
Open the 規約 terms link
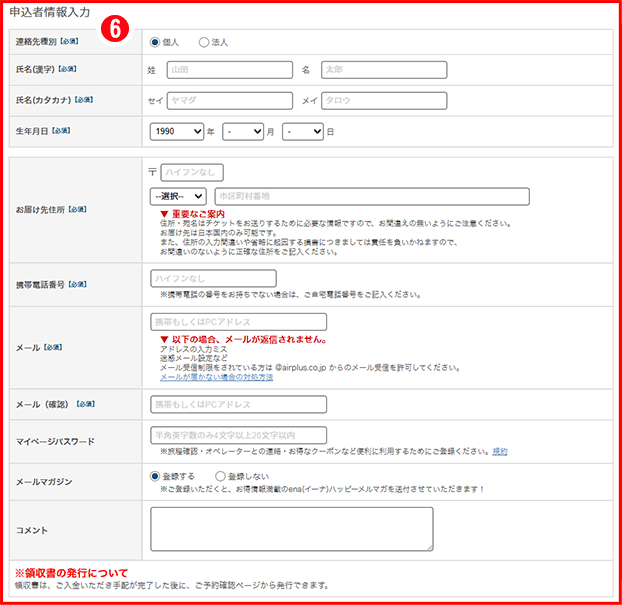tap(499, 452)
